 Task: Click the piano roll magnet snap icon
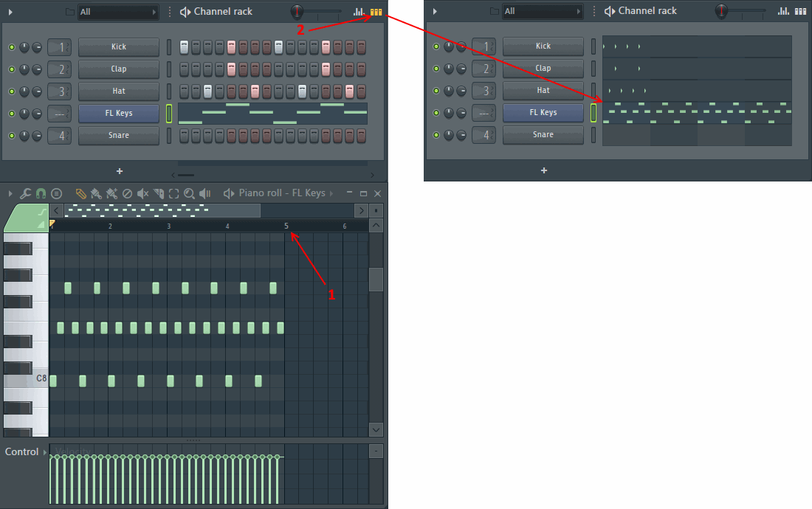(41, 193)
